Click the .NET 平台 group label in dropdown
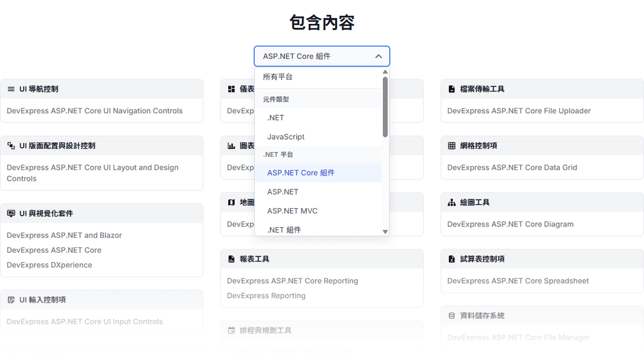The image size is (644, 356). (277, 155)
